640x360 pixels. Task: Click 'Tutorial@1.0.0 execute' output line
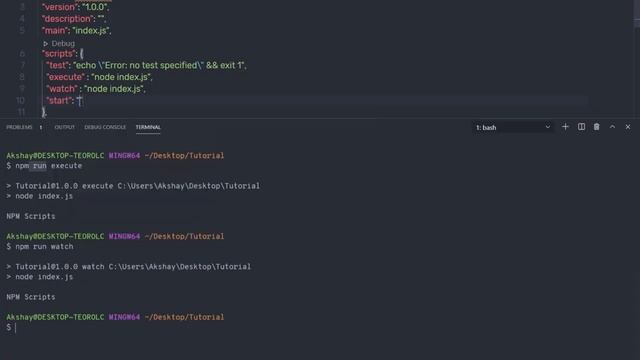[133, 186]
